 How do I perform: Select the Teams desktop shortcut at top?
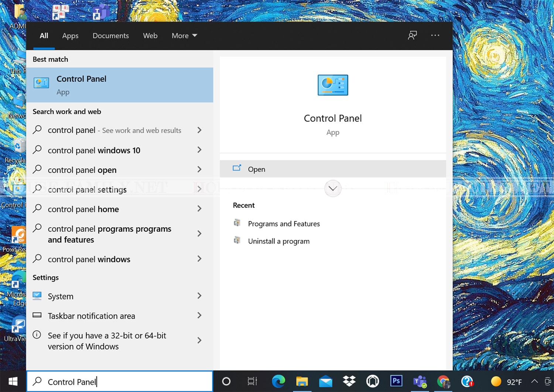100,12
